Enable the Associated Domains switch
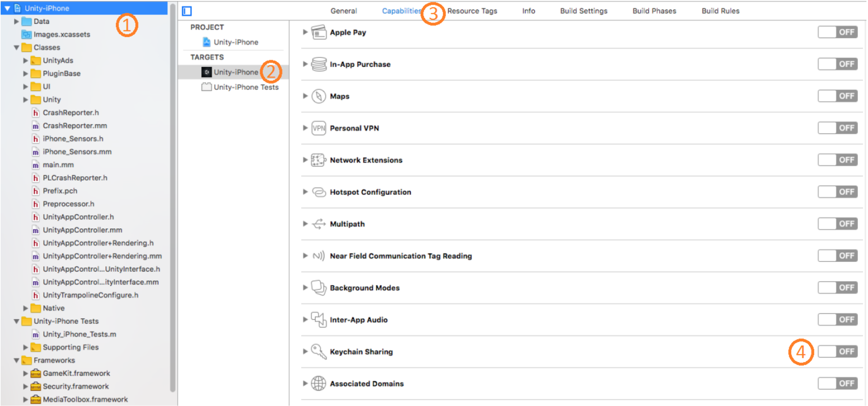This screenshot has width=868, height=406. [838, 384]
